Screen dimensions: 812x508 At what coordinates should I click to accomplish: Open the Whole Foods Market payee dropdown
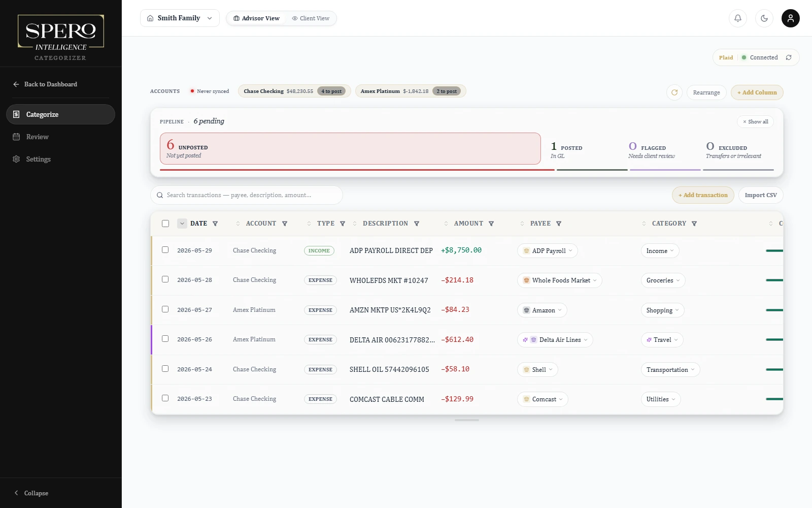coord(560,280)
